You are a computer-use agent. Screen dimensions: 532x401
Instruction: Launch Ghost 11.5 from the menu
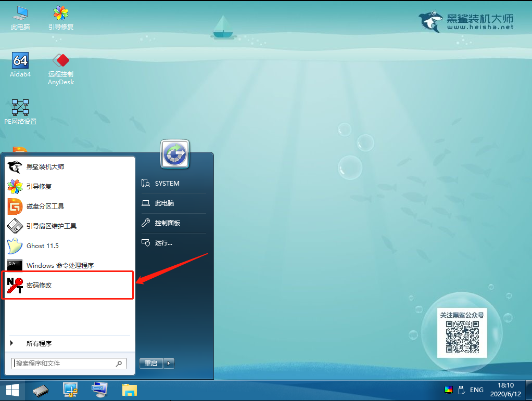(x=42, y=246)
